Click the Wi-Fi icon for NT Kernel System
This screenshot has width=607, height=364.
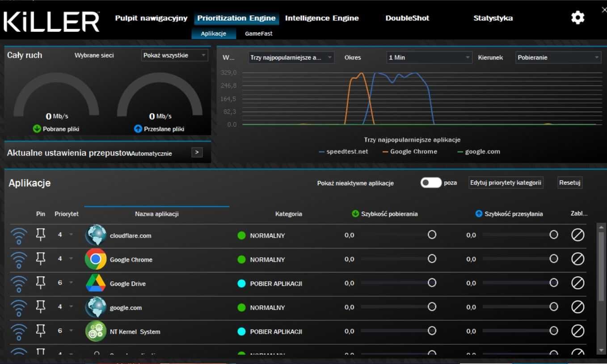(x=19, y=332)
